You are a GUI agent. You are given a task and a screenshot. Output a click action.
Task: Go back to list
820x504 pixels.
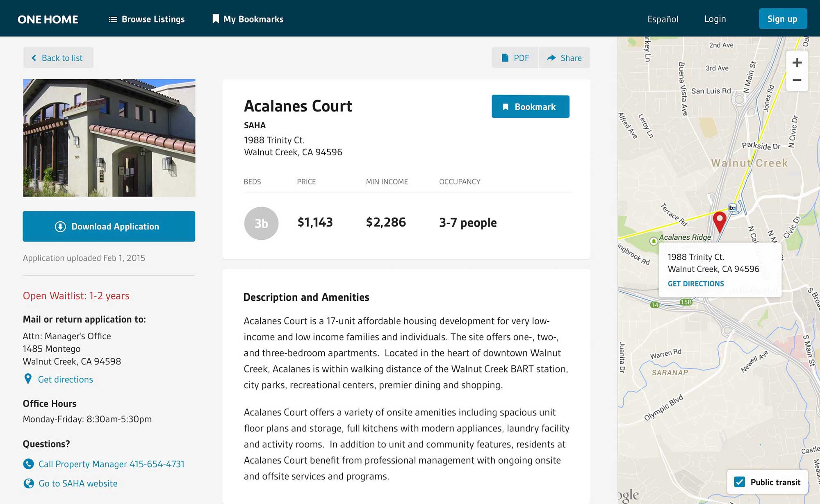pos(58,58)
